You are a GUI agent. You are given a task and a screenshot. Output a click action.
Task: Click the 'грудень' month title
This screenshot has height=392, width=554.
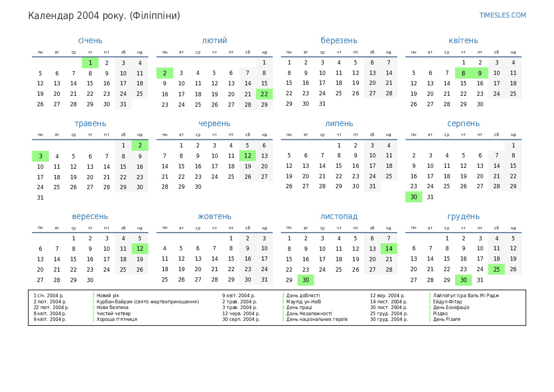[x=463, y=216]
